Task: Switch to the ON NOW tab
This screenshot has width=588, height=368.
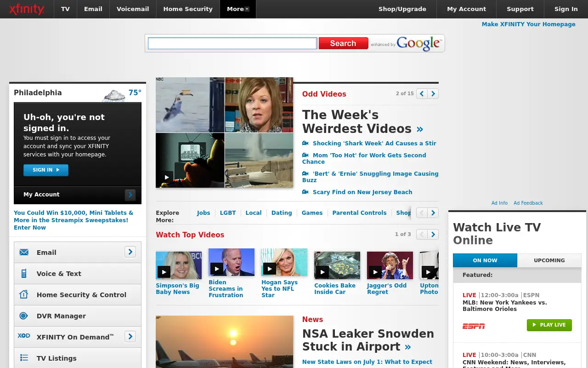Action: pos(485,260)
